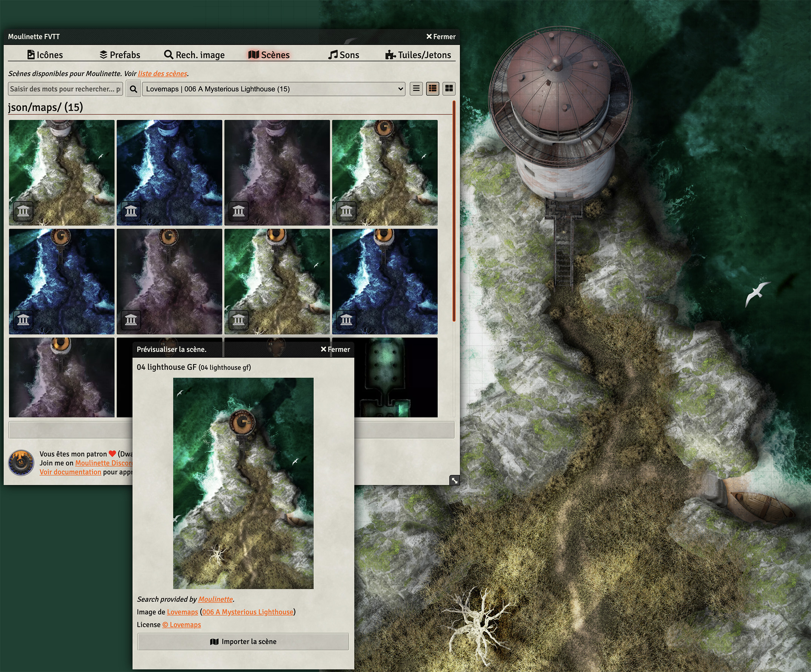Select the first thumbnail in the third row
This screenshot has height=672, width=811.
tap(62, 377)
